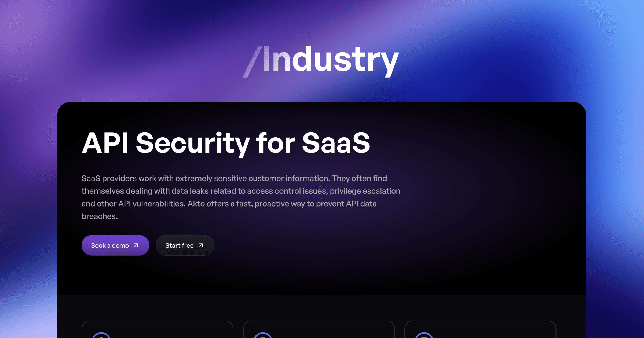
Task: Click the arrow icon inside Book a demo
Action: point(136,245)
